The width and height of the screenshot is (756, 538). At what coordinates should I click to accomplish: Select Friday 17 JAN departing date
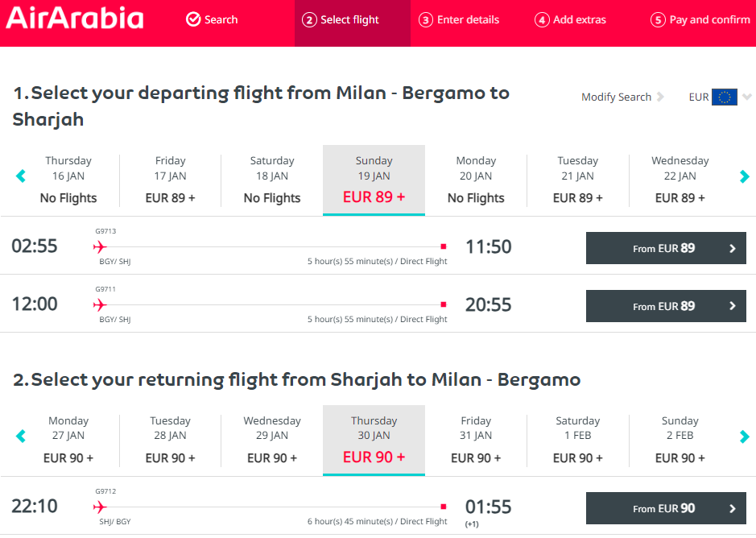coord(170,180)
